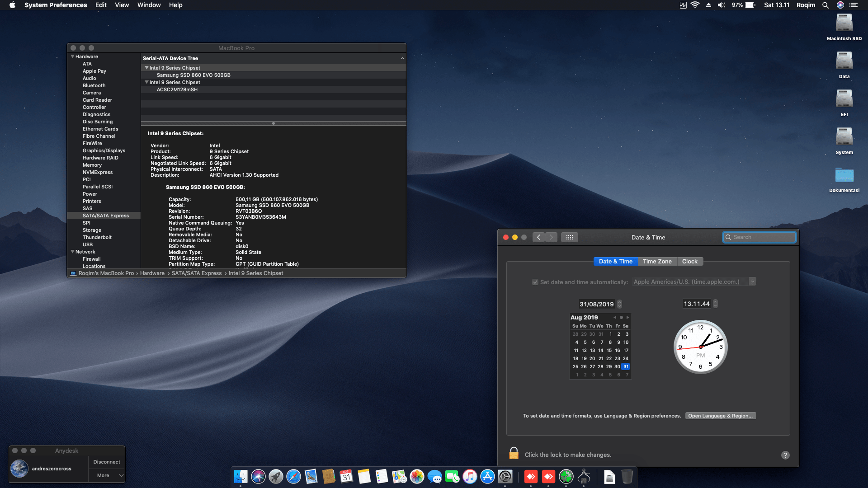
Task: Open the Maps app in dock
Action: point(399,476)
